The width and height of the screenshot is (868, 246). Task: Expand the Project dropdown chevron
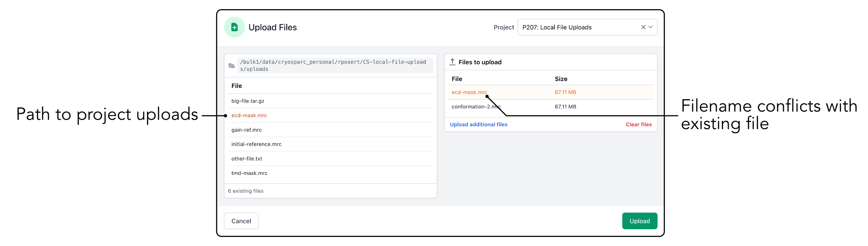651,27
